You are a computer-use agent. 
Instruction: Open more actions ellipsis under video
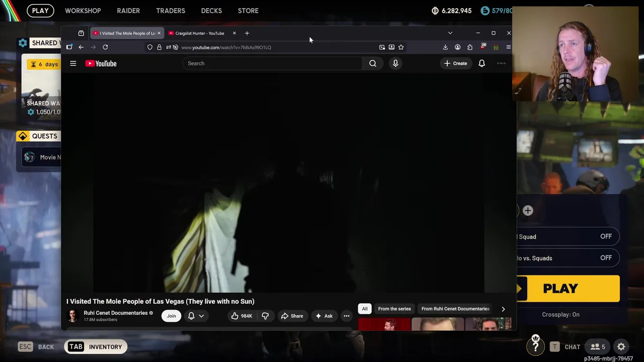(x=347, y=316)
